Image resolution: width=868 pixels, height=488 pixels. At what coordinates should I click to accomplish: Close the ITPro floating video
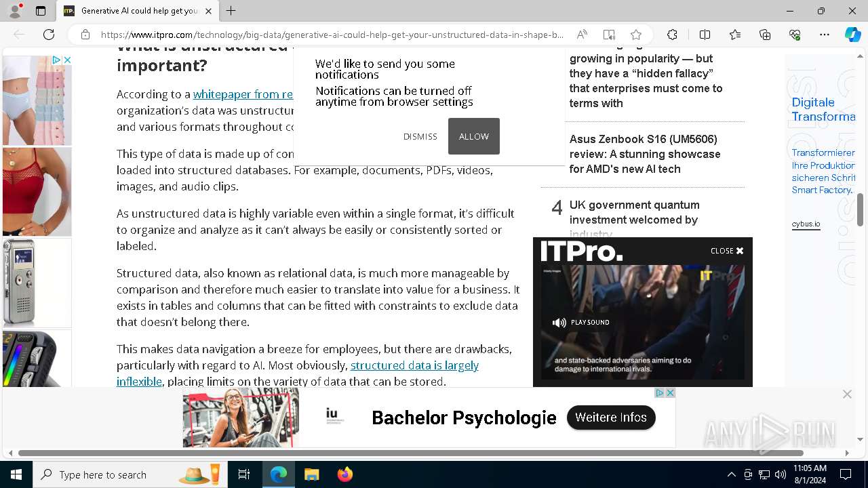727,251
